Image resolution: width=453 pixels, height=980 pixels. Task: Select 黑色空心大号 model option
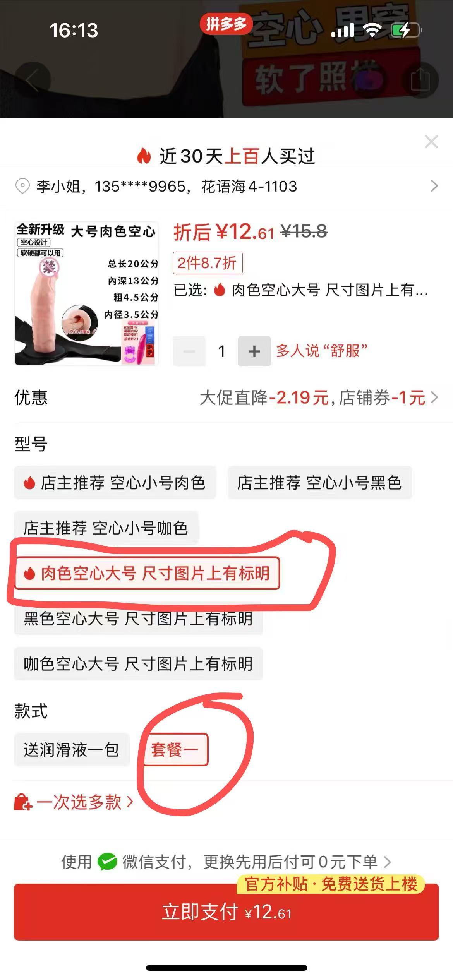click(x=138, y=618)
